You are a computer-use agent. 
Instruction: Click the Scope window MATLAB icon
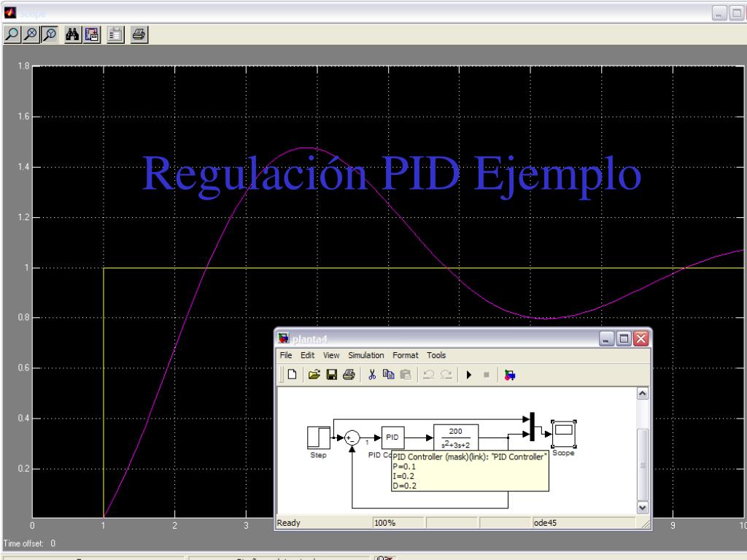[10, 12]
